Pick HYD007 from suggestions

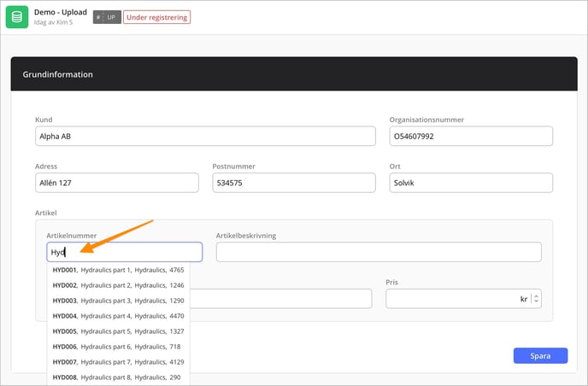click(119, 362)
